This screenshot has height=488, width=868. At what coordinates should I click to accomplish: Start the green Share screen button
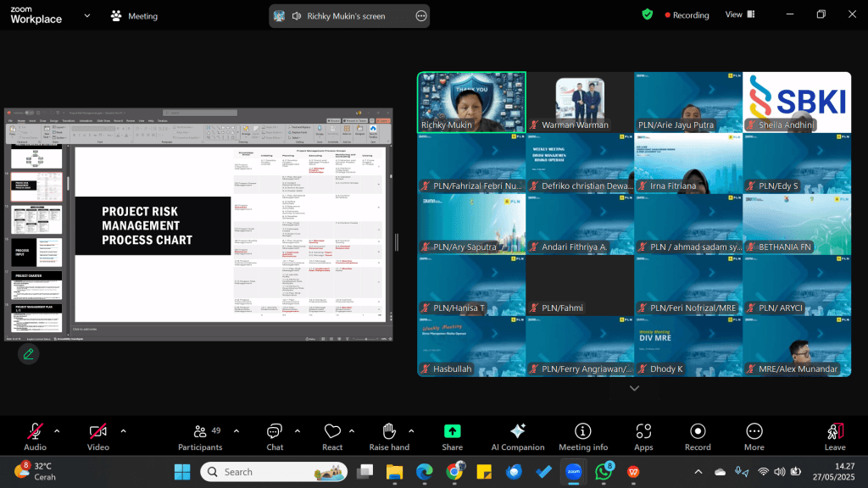453,436
